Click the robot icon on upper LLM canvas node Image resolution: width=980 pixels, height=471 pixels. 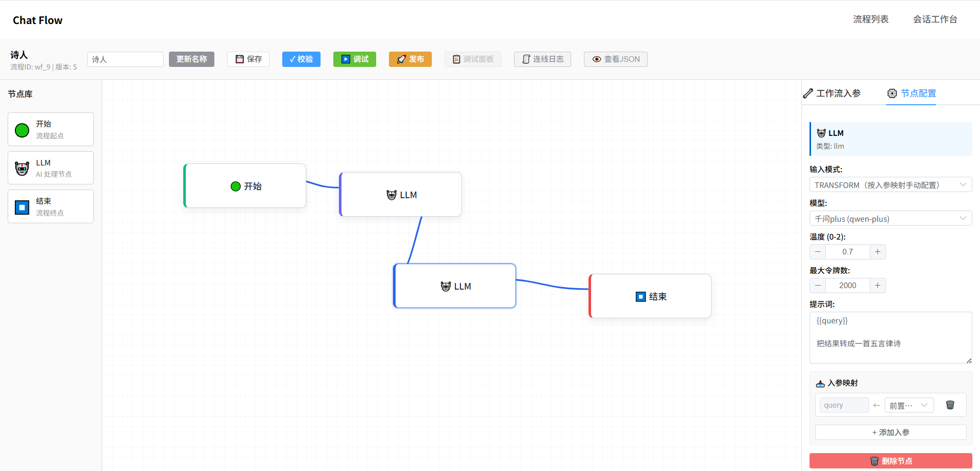click(x=391, y=195)
